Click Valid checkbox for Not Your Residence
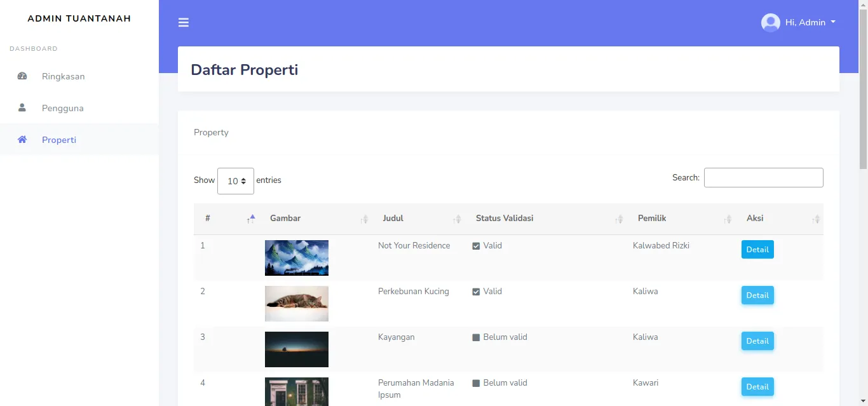This screenshot has height=406, width=868. coord(476,247)
